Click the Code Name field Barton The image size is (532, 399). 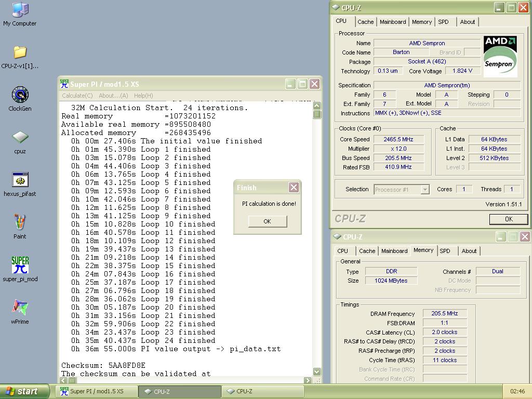point(401,52)
